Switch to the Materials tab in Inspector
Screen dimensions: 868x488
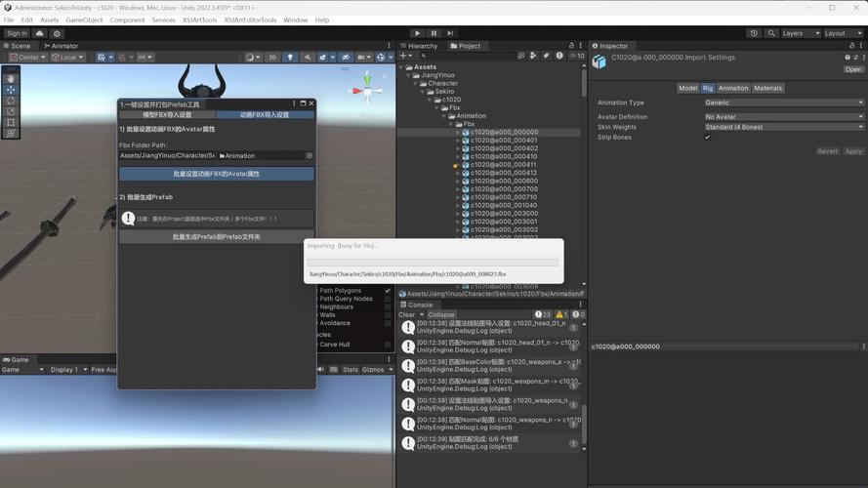[x=767, y=88]
